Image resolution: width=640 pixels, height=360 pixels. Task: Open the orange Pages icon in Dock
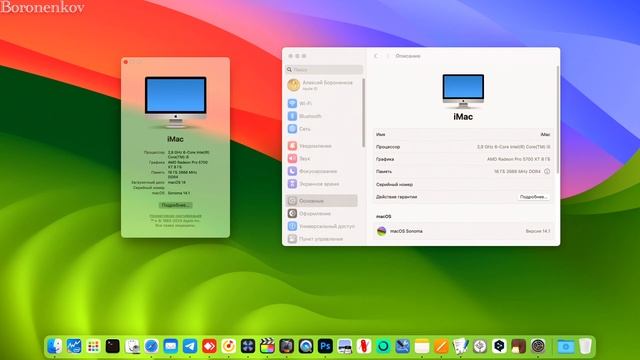[441, 346]
